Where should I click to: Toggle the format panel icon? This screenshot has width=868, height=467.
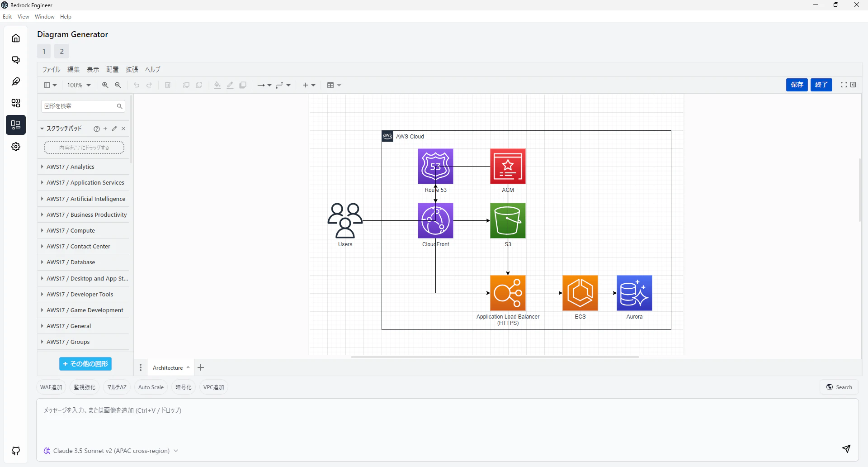pos(853,85)
